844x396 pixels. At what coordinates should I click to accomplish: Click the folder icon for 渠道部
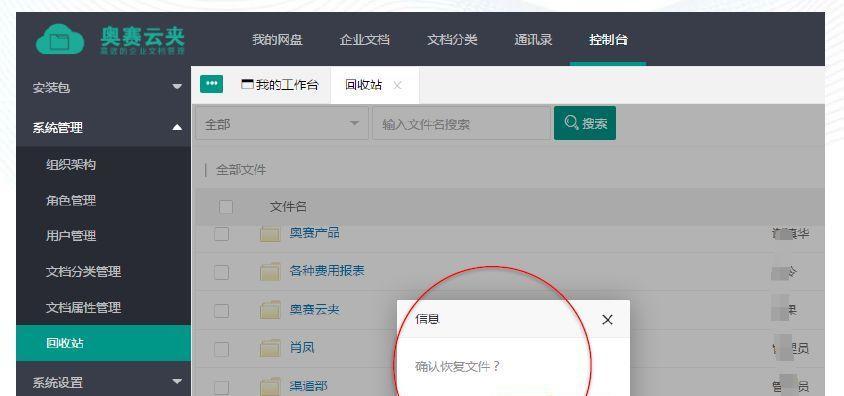(x=270, y=386)
